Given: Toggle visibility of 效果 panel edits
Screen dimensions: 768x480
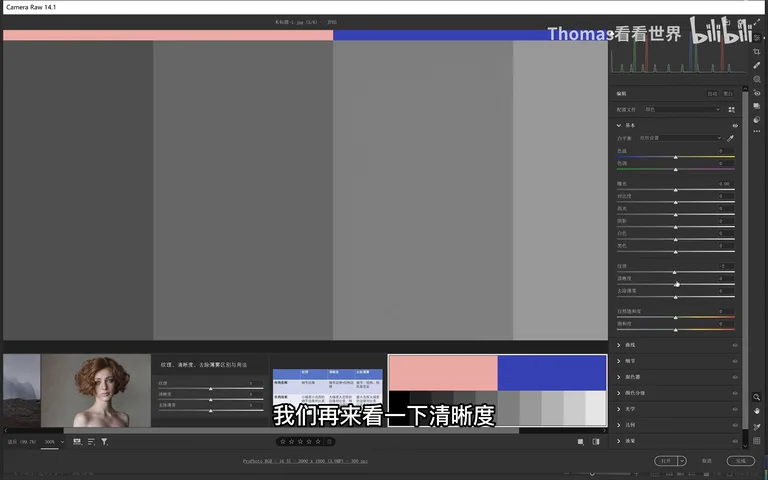Looking at the screenshot, I should pos(735,441).
